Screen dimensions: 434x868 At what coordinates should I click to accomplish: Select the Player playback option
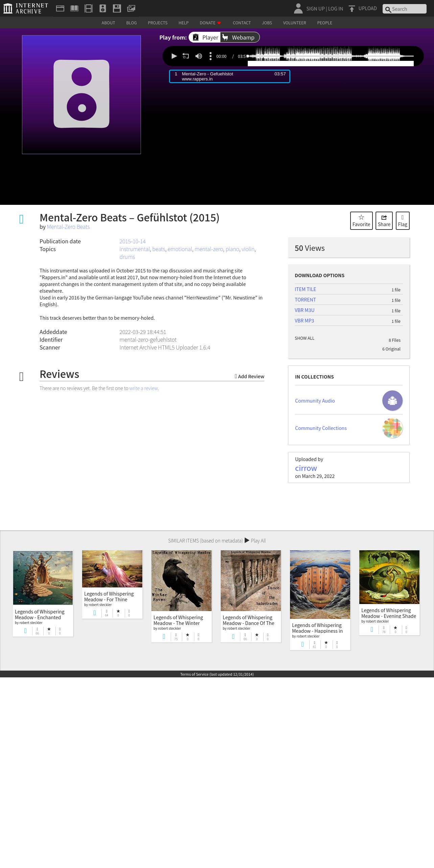coord(205,38)
